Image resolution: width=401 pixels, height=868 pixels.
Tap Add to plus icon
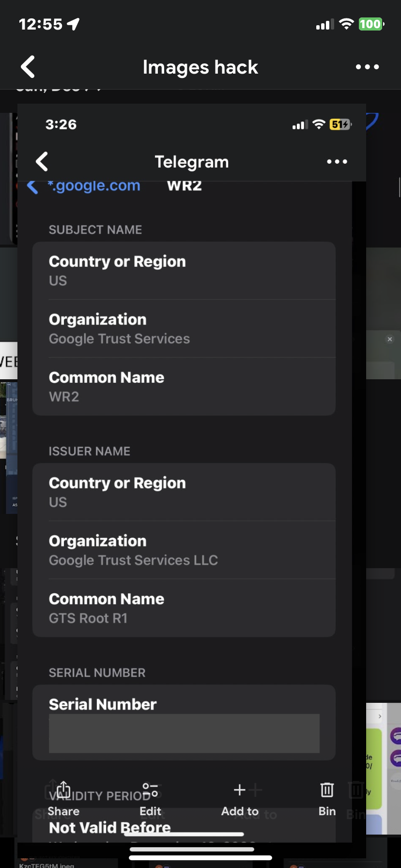pos(240,790)
